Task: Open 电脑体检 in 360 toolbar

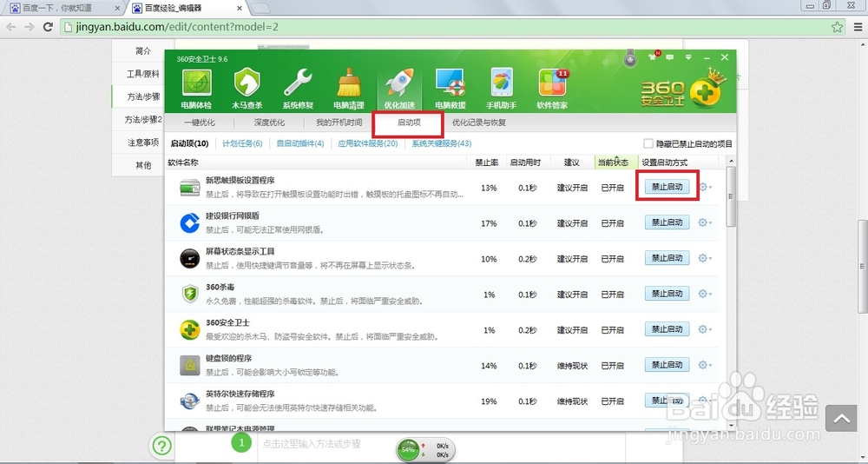Action: [x=196, y=89]
